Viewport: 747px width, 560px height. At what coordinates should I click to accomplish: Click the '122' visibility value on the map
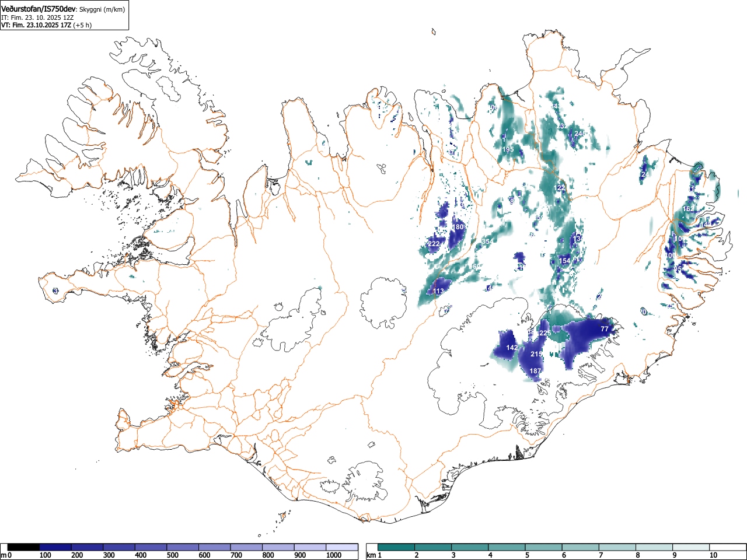tap(561, 187)
